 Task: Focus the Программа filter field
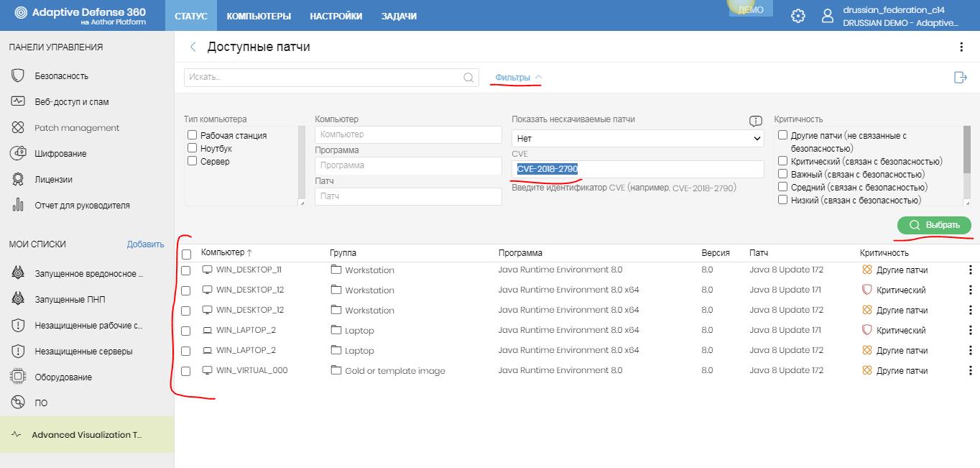408,165
